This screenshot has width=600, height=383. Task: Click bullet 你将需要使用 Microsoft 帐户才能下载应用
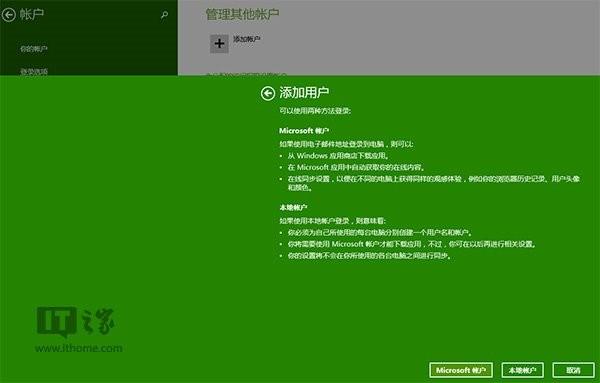pos(412,244)
